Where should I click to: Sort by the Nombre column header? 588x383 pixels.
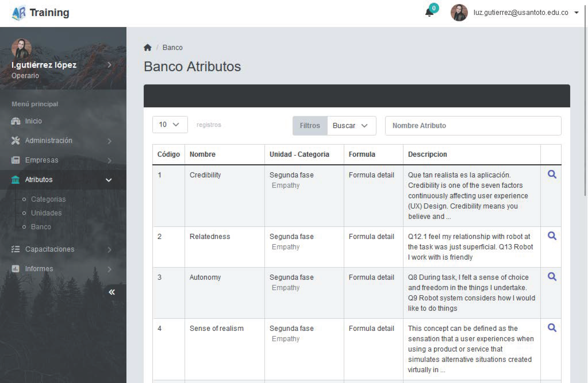(202, 155)
